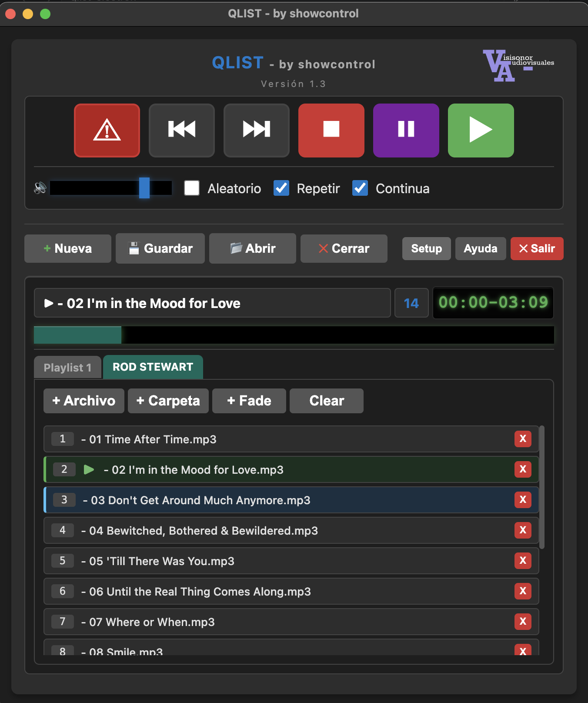Uncheck the Repetir option

point(281,188)
